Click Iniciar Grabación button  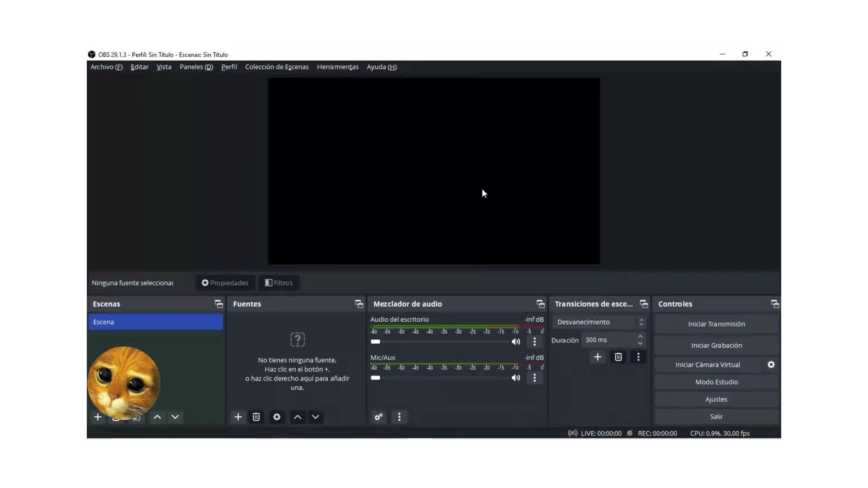(x=716, y=345)
